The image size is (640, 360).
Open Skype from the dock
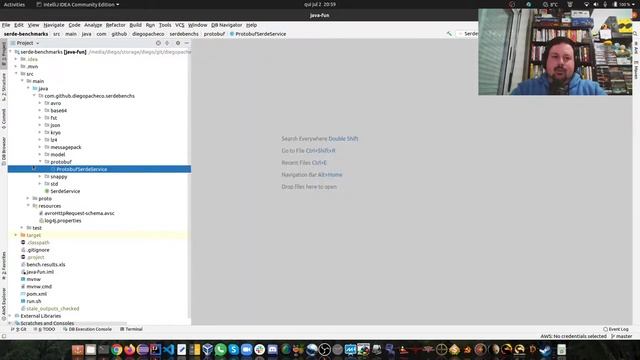pos(233,350)
